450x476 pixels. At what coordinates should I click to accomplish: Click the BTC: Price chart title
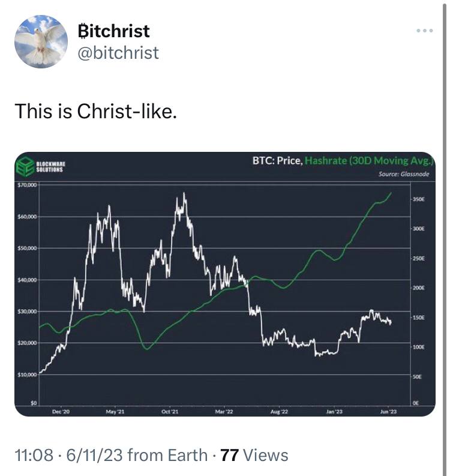[278, 161]
